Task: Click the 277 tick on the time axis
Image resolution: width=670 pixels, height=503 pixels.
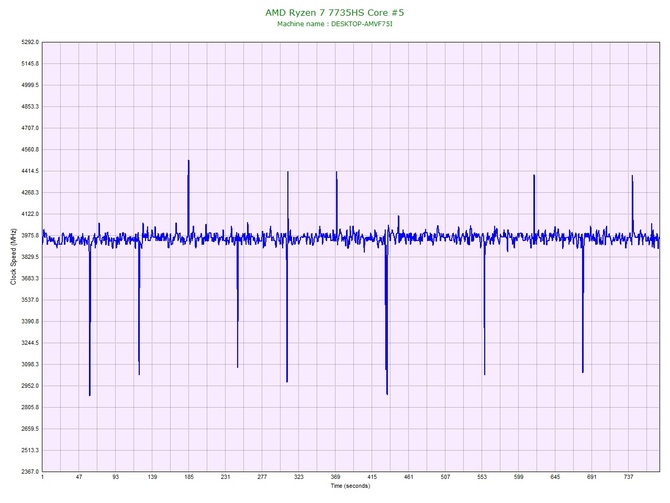Action: click(262, 477)
